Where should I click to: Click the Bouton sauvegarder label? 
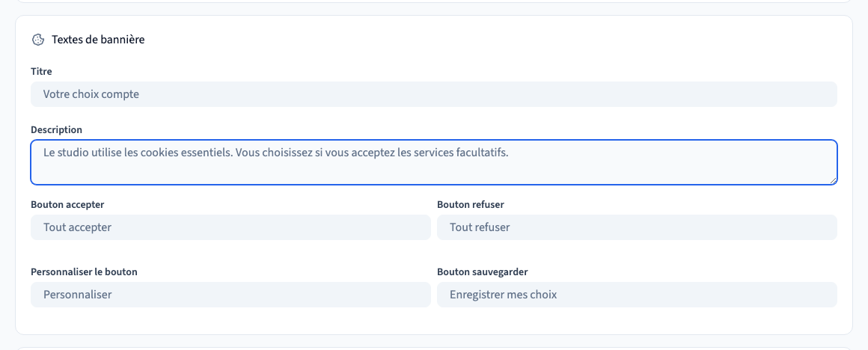coord(482,272)
